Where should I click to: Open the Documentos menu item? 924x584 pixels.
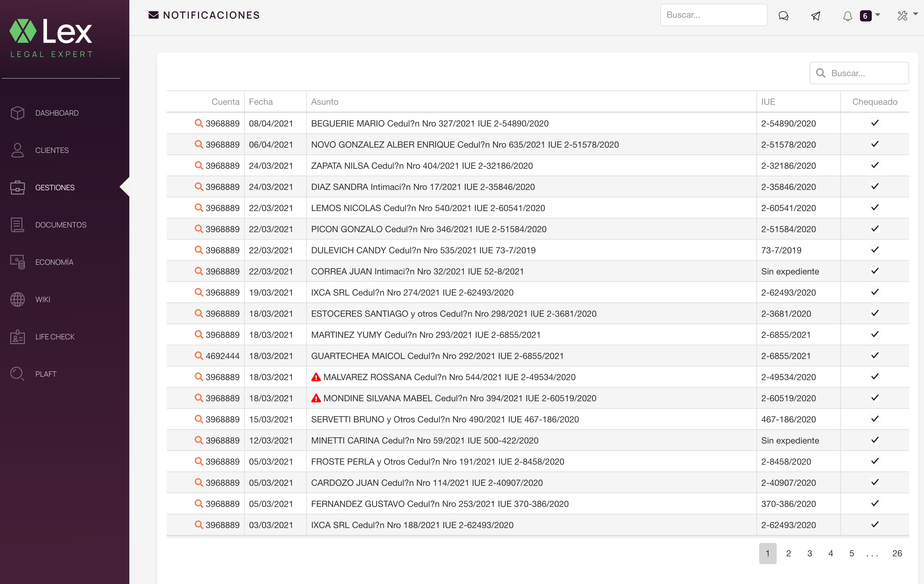[x=61, y=225]
